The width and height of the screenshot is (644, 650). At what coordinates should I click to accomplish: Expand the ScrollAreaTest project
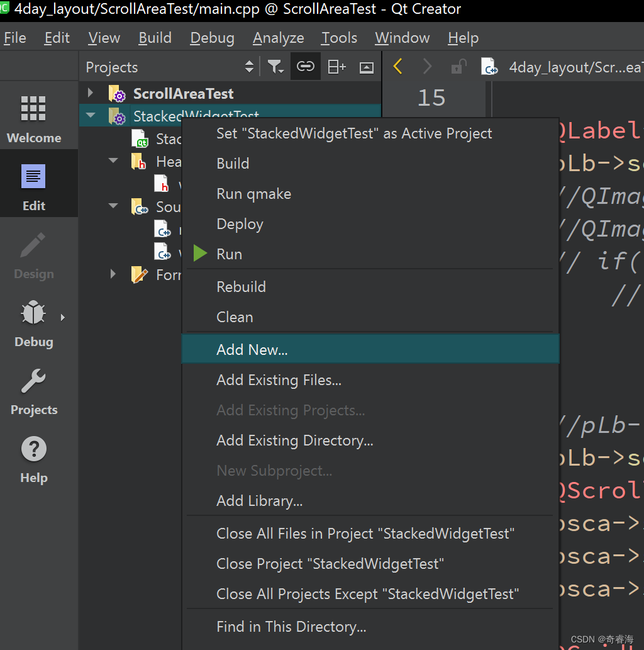click(x=91, y=92)
